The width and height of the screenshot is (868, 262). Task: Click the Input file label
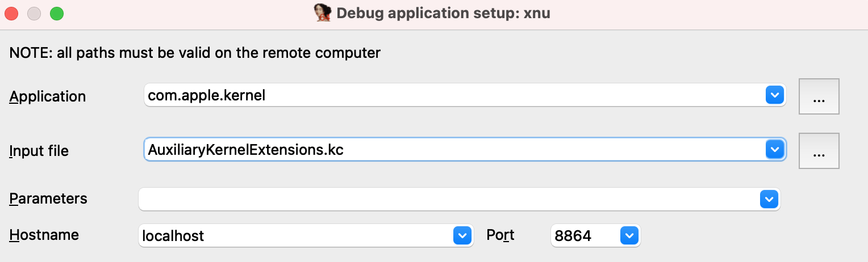point(39,151)
